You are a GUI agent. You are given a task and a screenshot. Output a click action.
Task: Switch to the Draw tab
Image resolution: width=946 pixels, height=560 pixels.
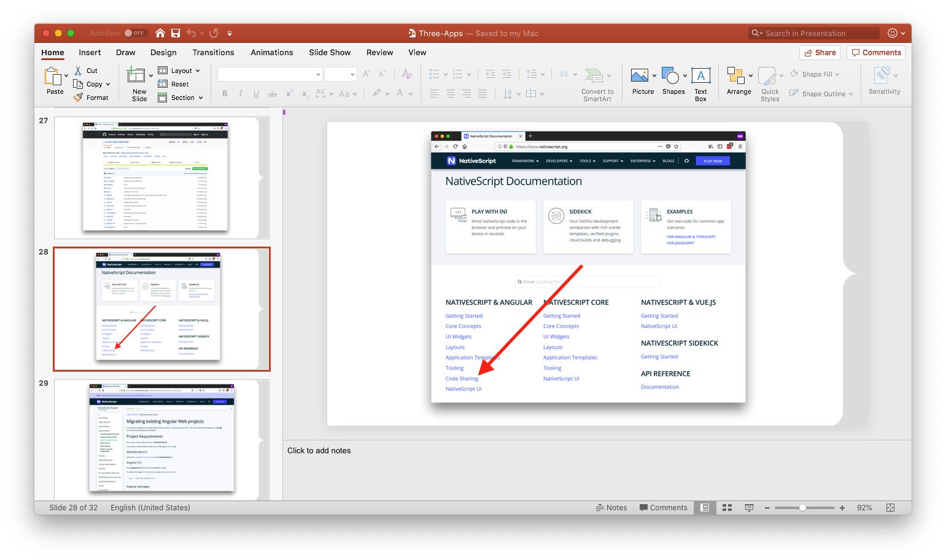click(x=125, y=52)
